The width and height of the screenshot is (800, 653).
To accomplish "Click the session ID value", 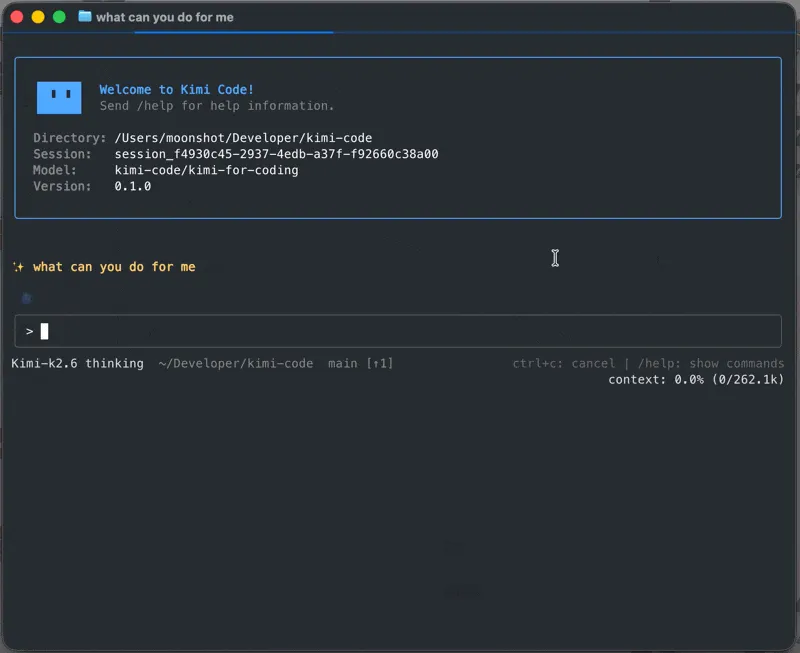I will coord(276,154).
